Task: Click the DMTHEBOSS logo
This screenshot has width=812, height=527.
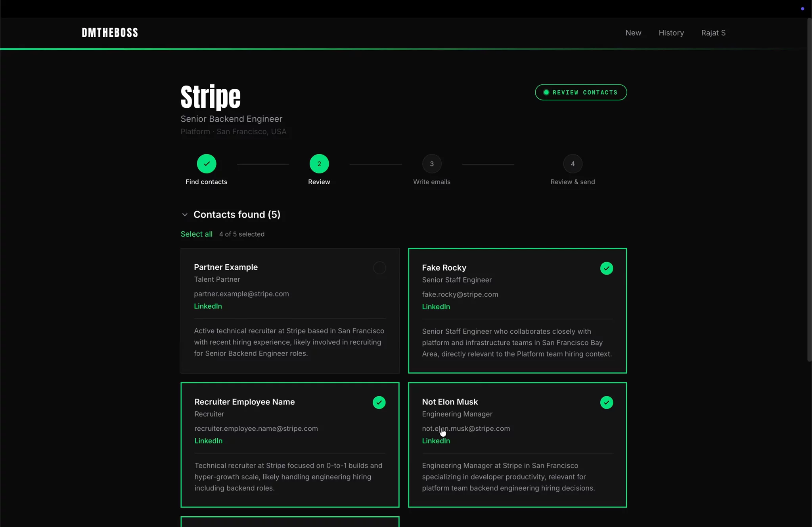Action: [x=110, y=32]
